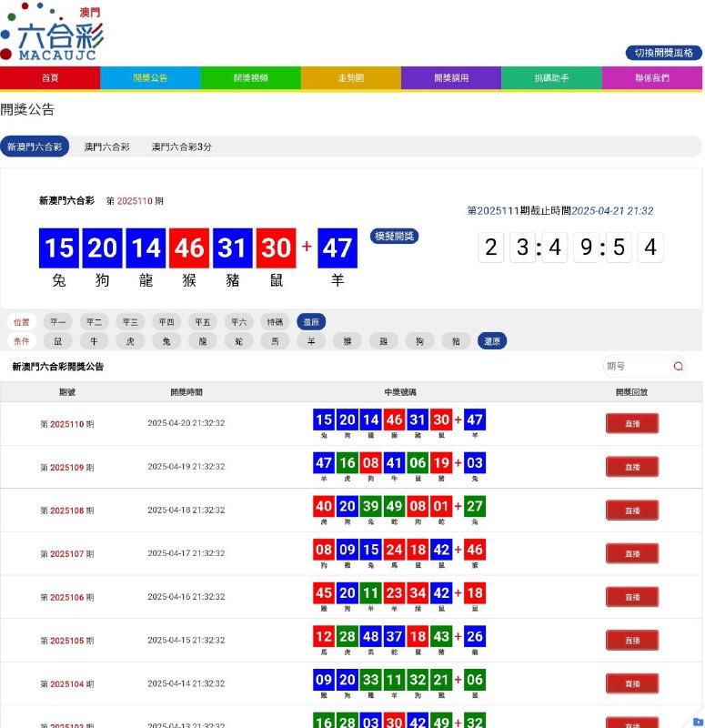Click the large blue ball number 15
705x728 pixels.
(59, 248)
